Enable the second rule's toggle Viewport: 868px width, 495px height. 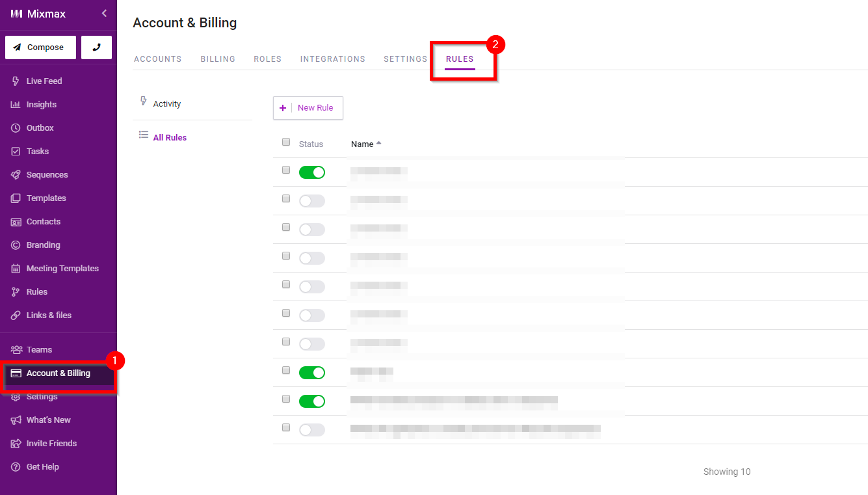click(312, 201)
